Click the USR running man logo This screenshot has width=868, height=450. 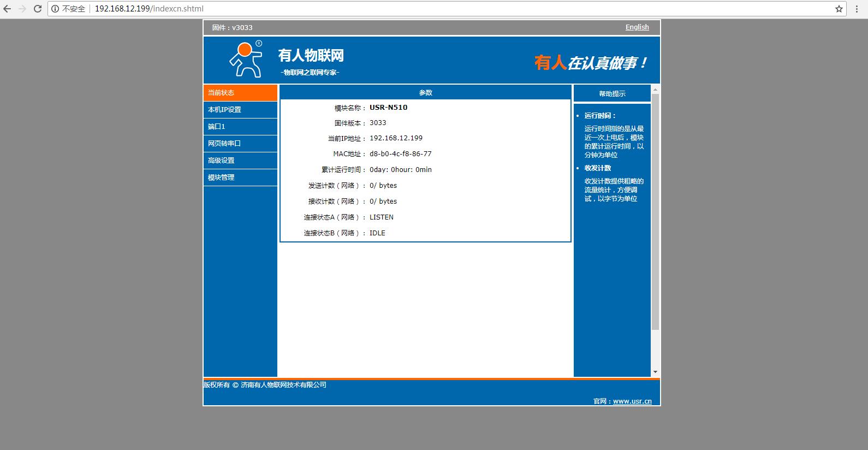(245, 60)
